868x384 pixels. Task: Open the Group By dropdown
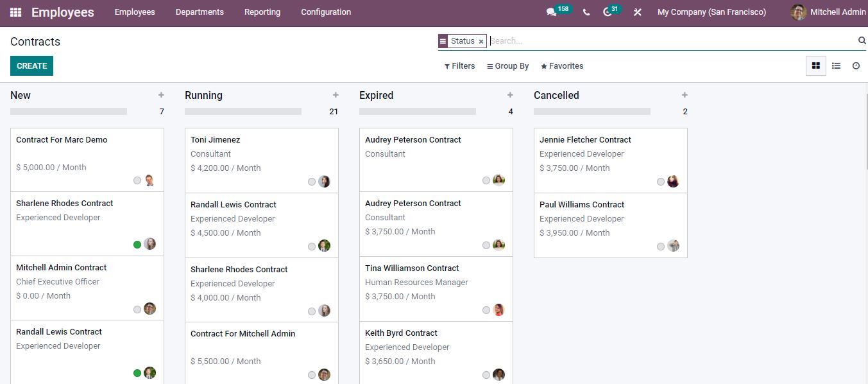pyautogui.click(x=507, y=65)
